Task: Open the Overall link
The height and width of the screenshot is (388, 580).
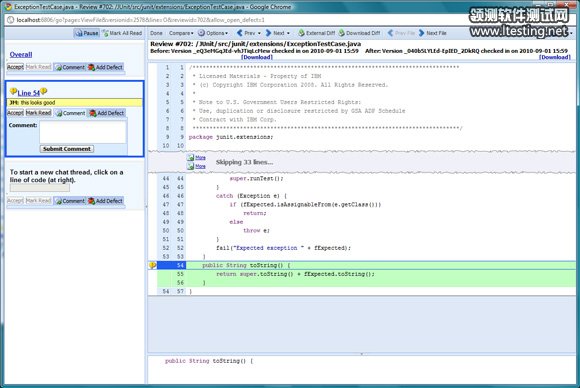Action: click(x=21, y=54)
